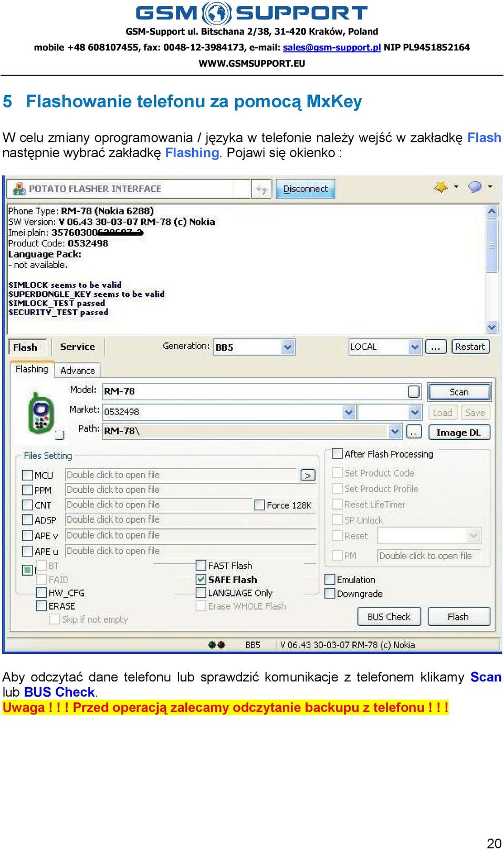Toggle Force 128K checkbox

tap(259, 505)
